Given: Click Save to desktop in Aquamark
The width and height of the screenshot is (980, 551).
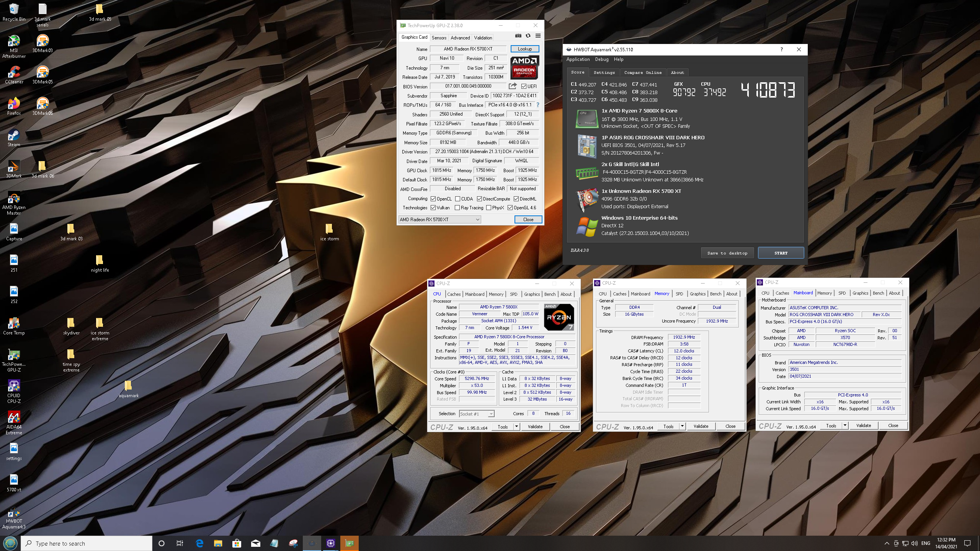Looking at the screenshot, I should (x=727, y=253).
